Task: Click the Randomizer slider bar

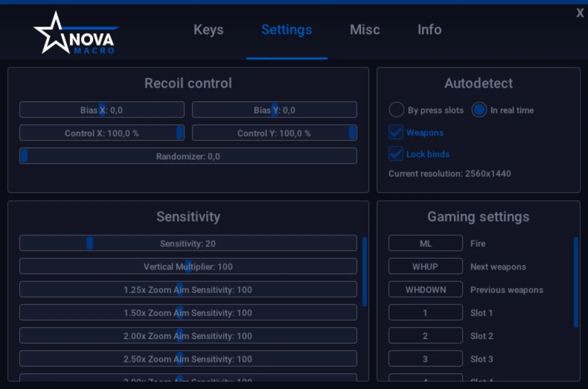Action: pyautogui.click(x=188, y=156)
